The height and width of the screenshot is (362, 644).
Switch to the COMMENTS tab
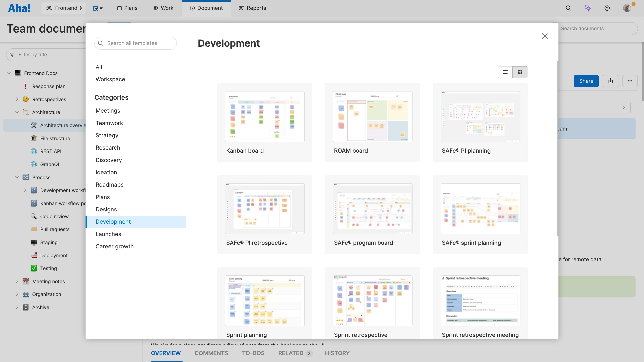tap(211, 353)
